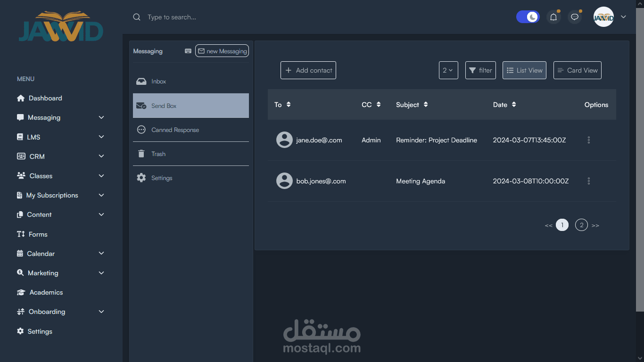Open Canned Response section
This screenshot has height=362, width=644.
(x=191, y=130)
